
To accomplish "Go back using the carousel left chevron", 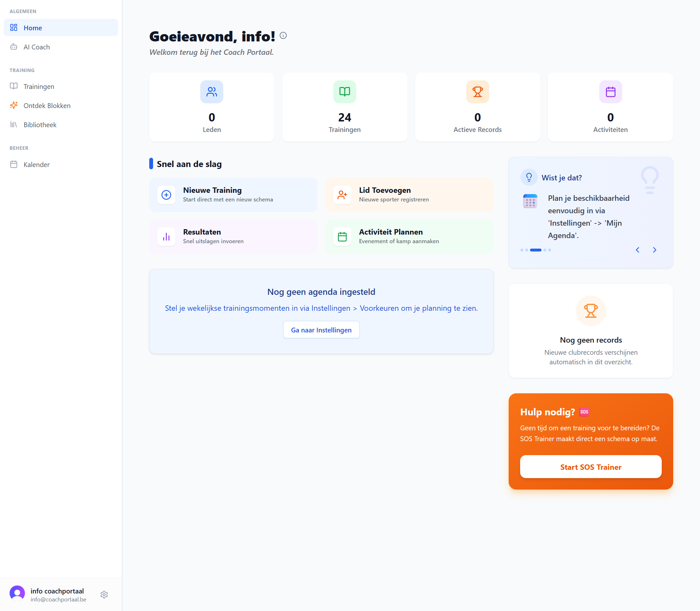I will coord(637,250).
